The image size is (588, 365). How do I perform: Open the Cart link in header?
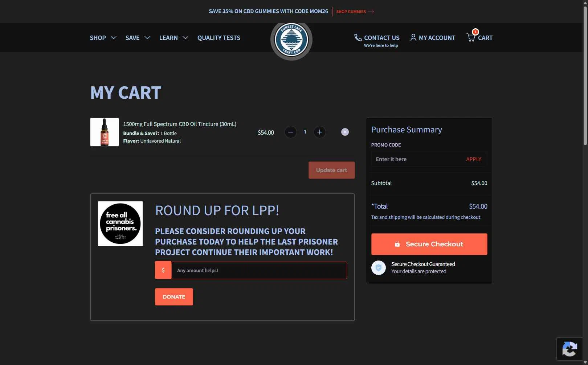(x=485, y=38)
